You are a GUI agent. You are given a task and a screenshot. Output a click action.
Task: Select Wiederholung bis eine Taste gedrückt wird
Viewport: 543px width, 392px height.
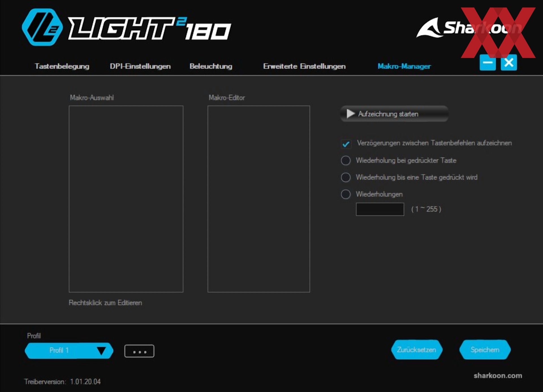[x=346, y=177]
